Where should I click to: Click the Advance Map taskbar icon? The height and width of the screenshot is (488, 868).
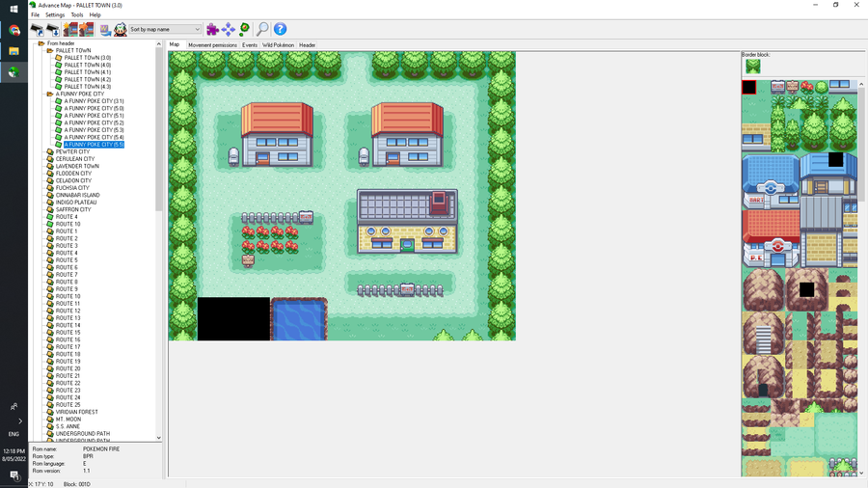click(x=14, y=72)
